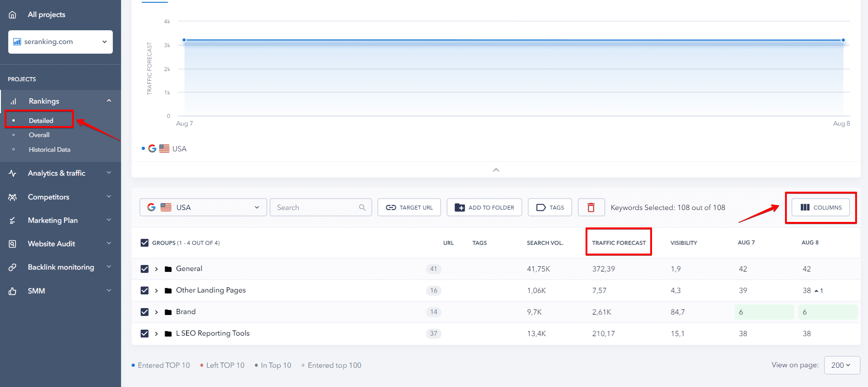Click the red trash delete icon

(591, 207)
